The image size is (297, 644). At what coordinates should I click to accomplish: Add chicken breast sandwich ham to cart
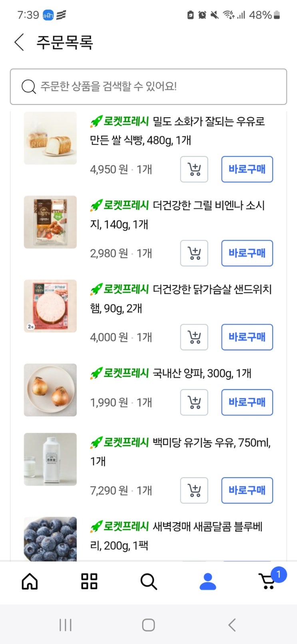(x=194, y=337)
